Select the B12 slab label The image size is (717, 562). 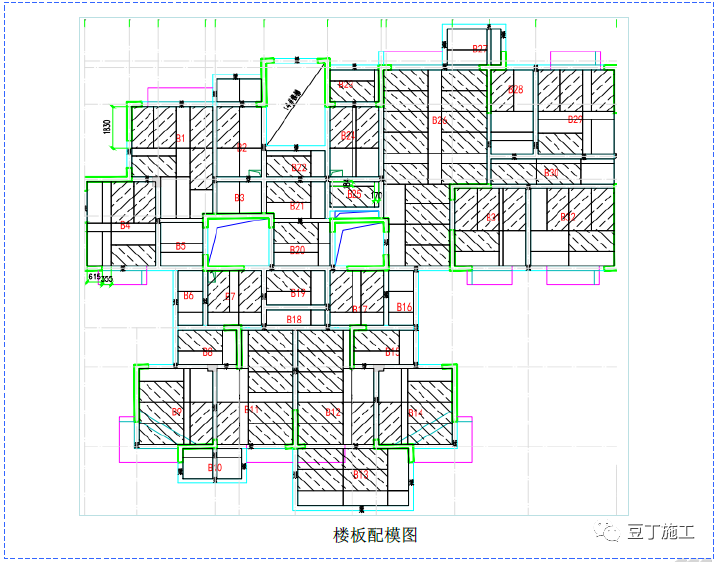[x=333, y=412]
